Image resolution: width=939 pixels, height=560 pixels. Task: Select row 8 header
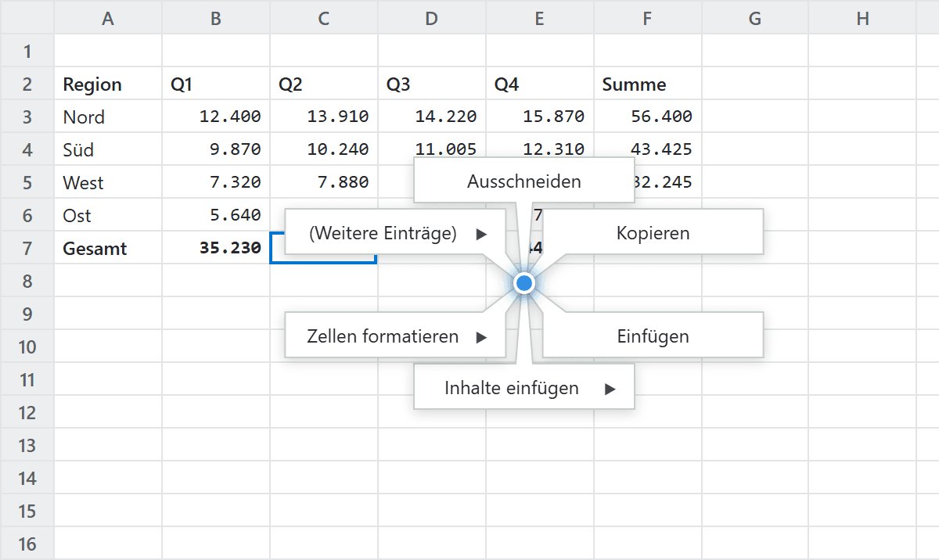tap(27, 281)
